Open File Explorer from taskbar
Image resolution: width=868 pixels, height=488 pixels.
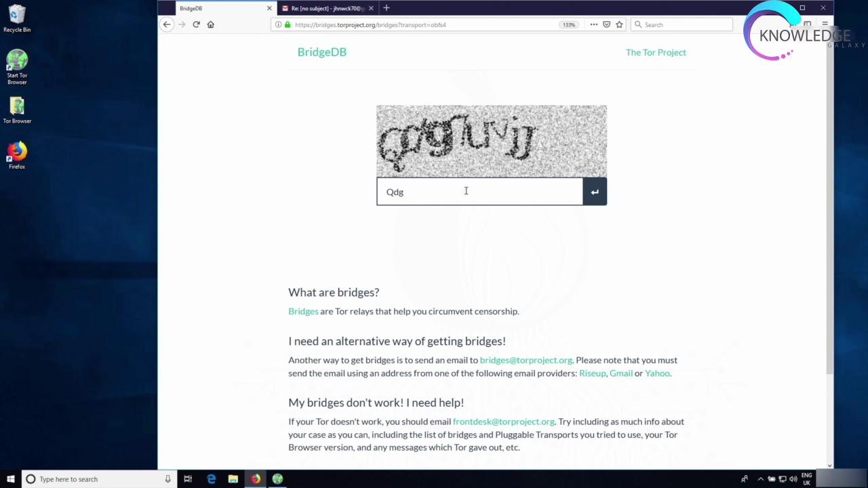tap(233, 479)
